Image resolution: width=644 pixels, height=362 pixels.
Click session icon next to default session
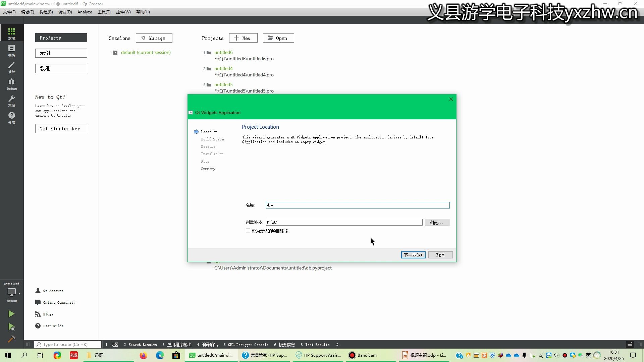(x=115, y=53)
